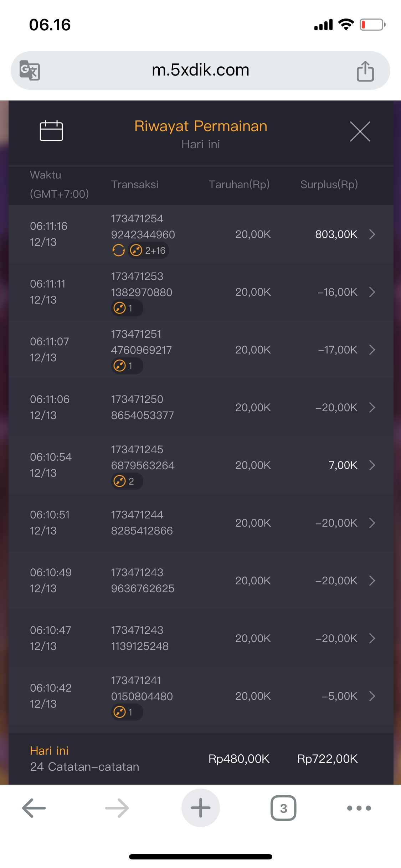Expand details for the 803,00K surplus row
Image resolution: width=401 pixels, height=868 pixels.
tap(372, 234)
